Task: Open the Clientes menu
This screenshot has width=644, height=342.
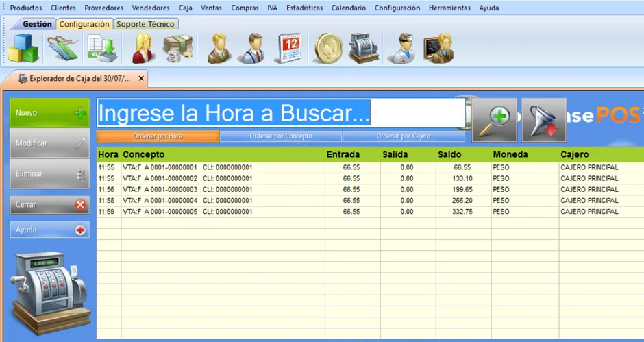Action: click(63, 8)
